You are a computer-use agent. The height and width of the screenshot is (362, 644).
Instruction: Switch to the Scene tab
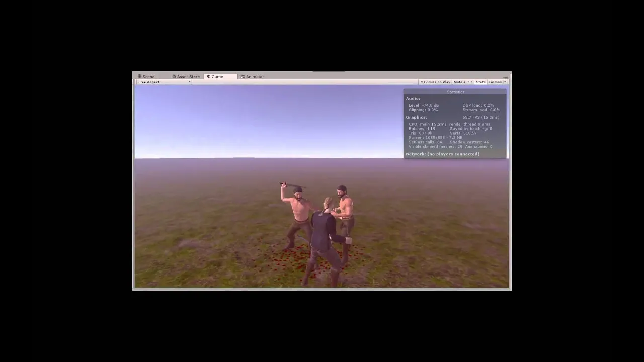point(146,77)
